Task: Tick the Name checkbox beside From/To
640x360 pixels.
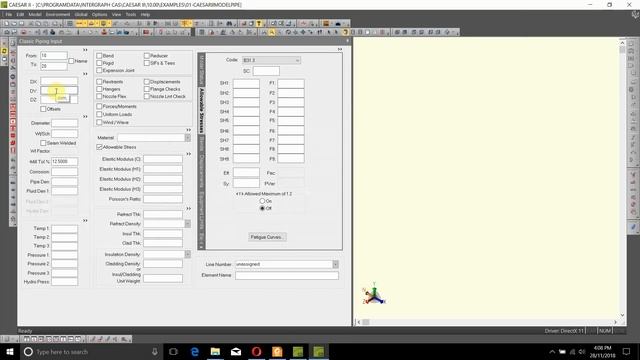Action: tap(71, 61)
